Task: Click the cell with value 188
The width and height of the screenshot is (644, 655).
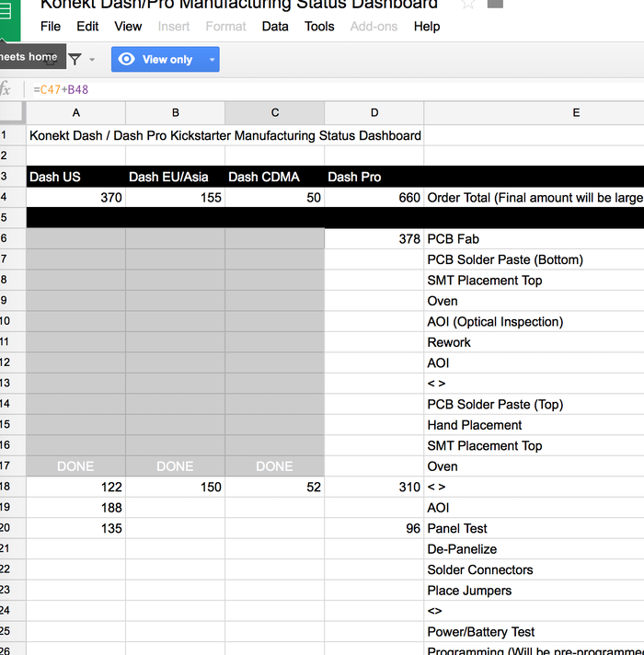Action: [76, 508]
